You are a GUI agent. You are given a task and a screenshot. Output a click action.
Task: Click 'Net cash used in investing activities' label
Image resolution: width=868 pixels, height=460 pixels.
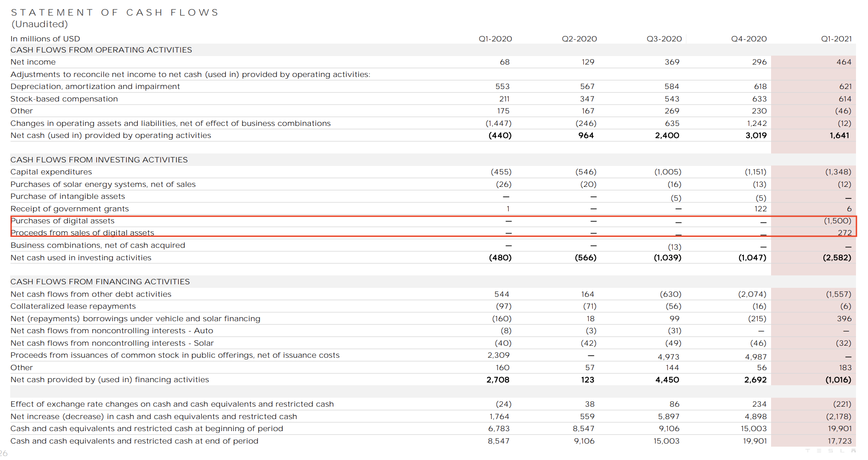[81, 258]
